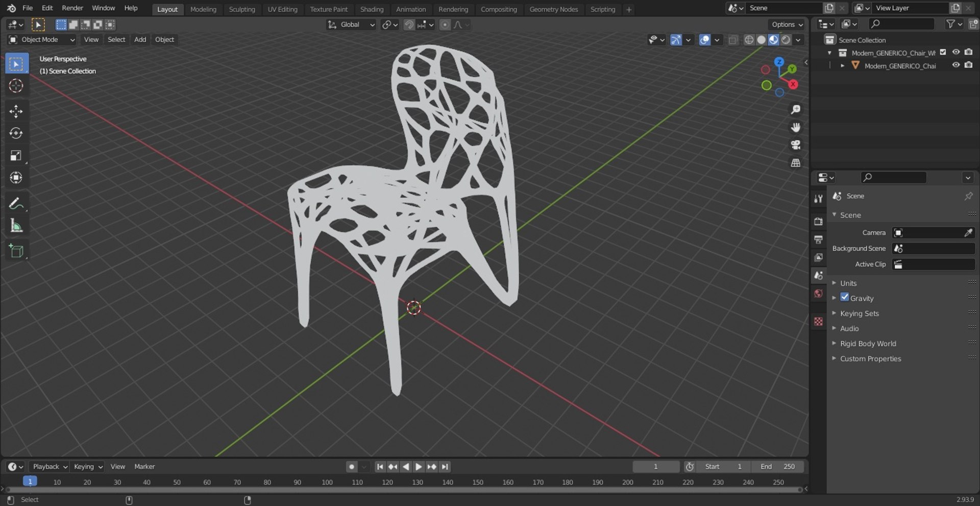Activate the Scale tool
Viewport: 980px width, 506px height.
click(16, 155)
